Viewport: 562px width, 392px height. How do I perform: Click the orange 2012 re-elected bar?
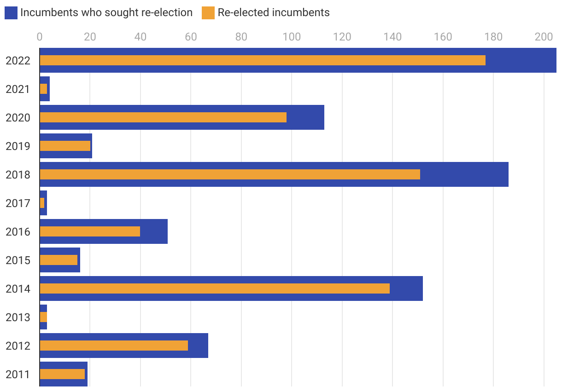click(x=114, y=346)
